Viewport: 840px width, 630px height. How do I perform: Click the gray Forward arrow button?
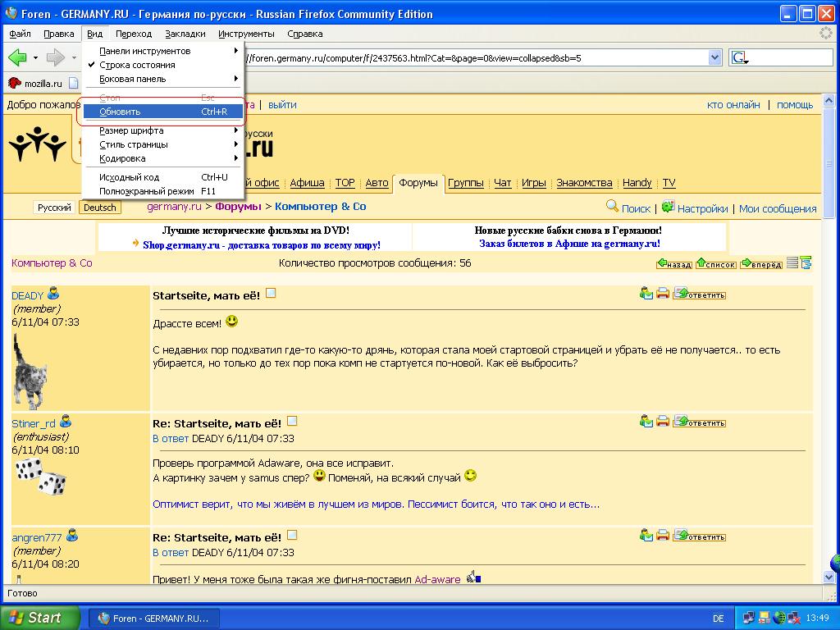pyautogui.click(x=55, y=58)
